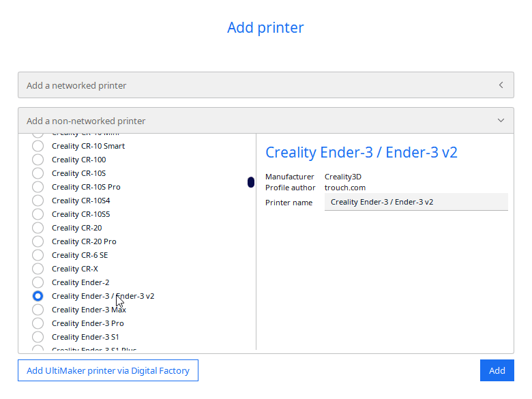The width and height of the screenshot is (532, 399).
Task: Click the selected Ender-3 / Ender-3 v2 radio
Action: coord(38,296)
